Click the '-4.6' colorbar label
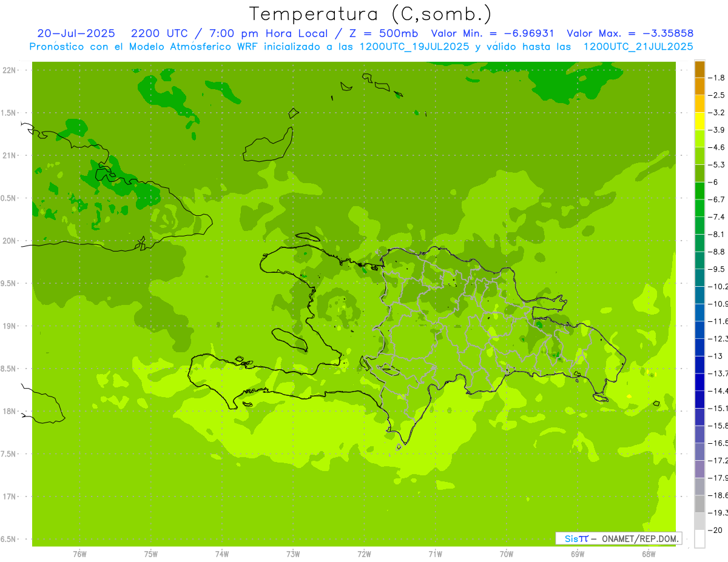This screenshot has height=562, width=728. tap(718, 147)
